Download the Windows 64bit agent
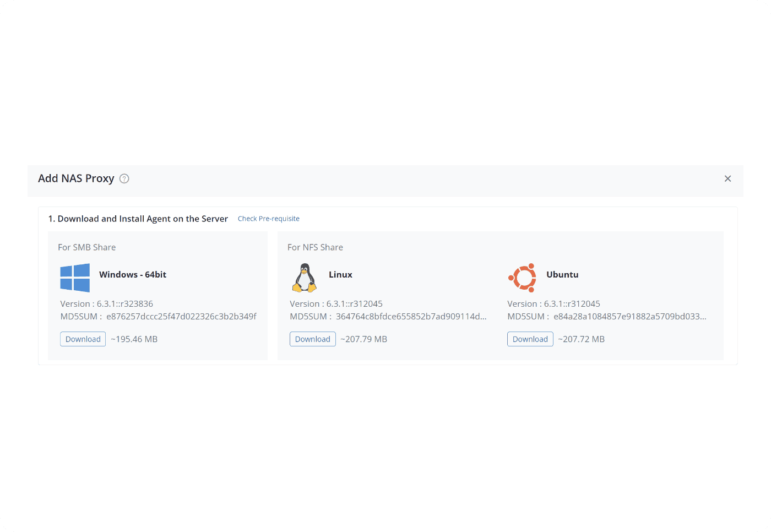 click(x=83, y=339)
